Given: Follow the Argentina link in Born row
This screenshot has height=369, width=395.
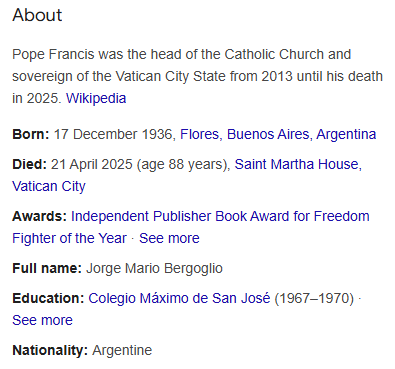Looking at the screenshot, I should click(x=346, y=134).
